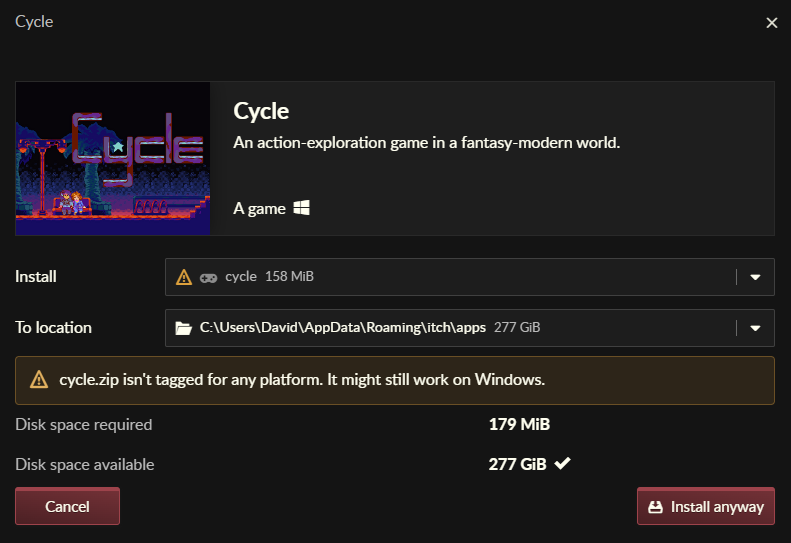Image resolution: width=791 pixels, height=543 pixels.
Task: Click the Windows platform icon beside 'A game'
Action: pyautogui.click(x=302, y=207)
